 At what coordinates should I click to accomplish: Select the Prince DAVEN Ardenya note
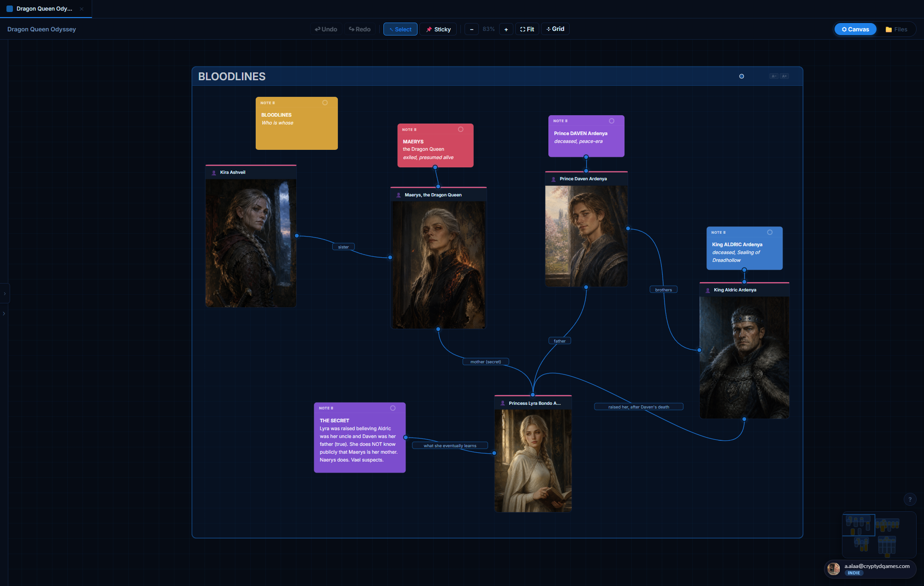click(x=586, y=136)
